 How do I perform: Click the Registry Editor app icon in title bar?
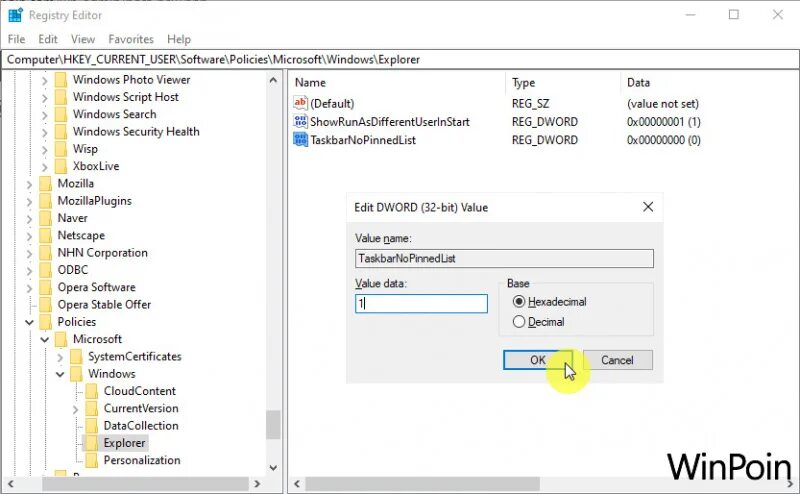[x=15, y=15]
